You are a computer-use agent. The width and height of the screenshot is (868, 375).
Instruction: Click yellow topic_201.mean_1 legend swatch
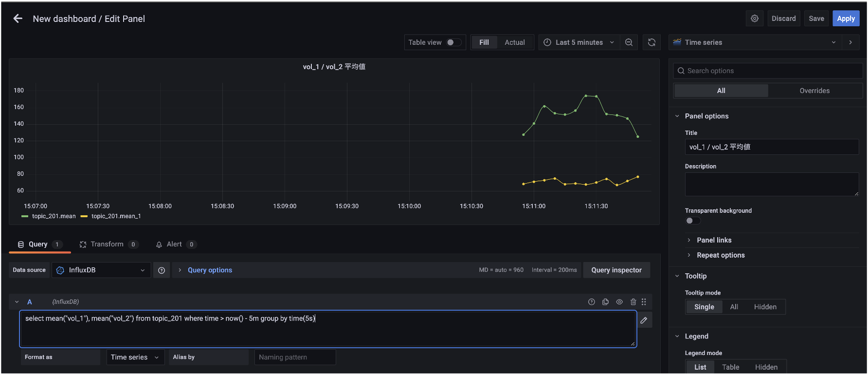(x=84, y=216)
